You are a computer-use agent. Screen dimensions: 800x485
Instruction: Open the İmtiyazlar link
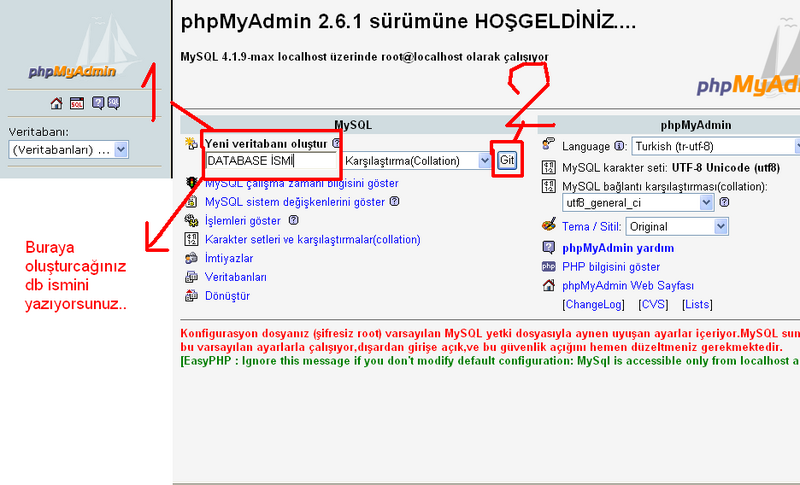pos(229,259)
